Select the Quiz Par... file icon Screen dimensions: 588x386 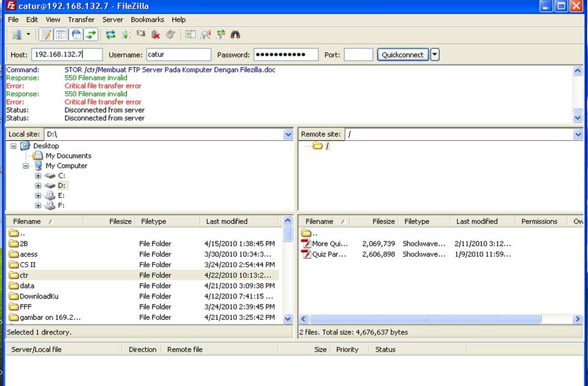tap(306, 254)
